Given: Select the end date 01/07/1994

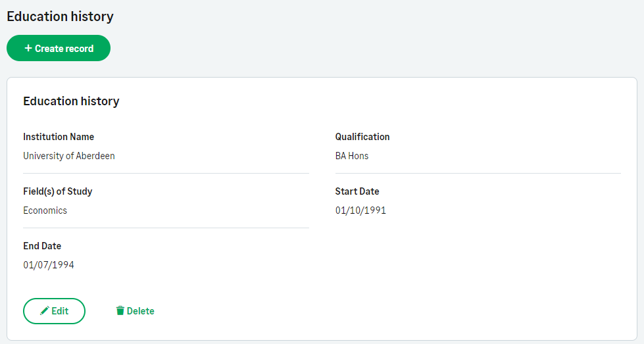Looking at the screenshot, I should [x=49, y=265].
